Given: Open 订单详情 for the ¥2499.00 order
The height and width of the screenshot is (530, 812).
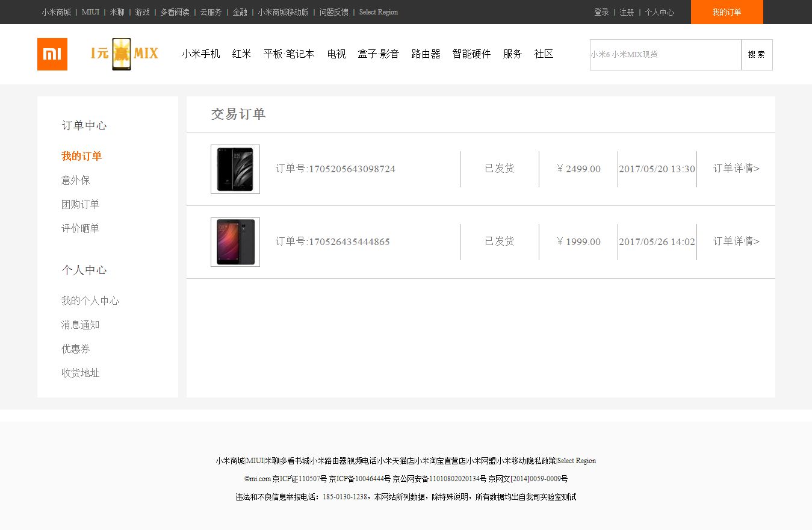Looking at the screenshot, I should [x=737, y=169].
